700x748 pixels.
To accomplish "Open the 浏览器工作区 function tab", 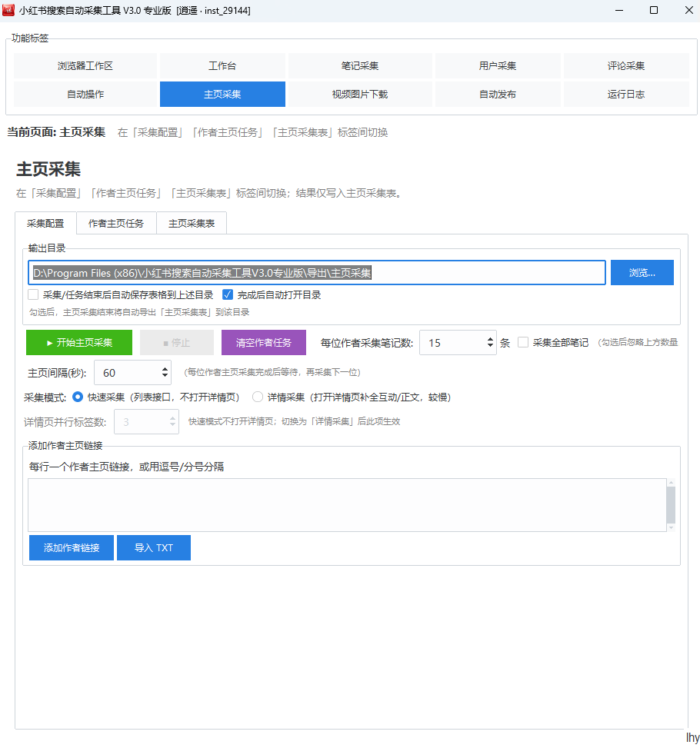I will (x=85, y=66).
